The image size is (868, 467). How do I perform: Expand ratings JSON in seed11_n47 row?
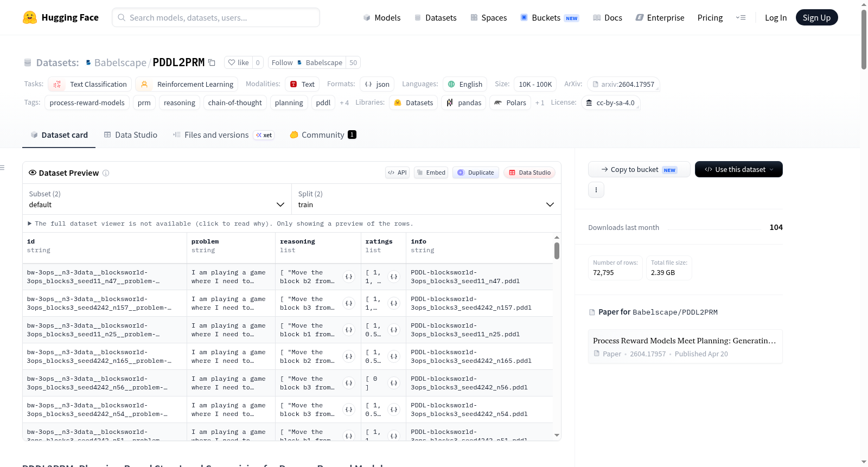tap(394, 277)
